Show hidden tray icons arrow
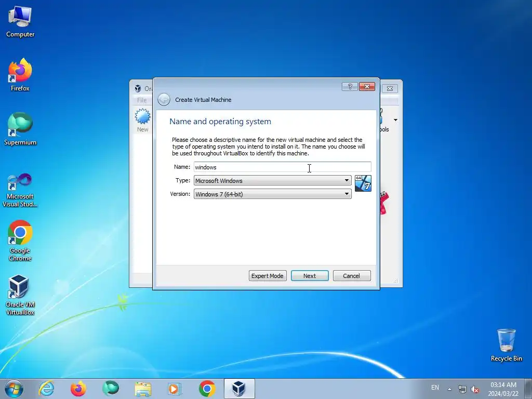This screenshot has height=399, width=532. coord(449,389)
